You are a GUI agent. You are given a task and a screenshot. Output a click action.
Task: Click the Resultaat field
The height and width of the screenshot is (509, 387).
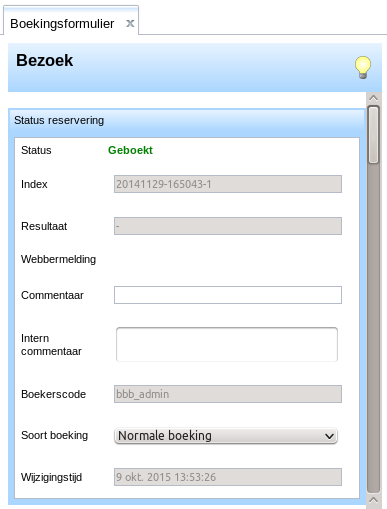click(228, 226)
